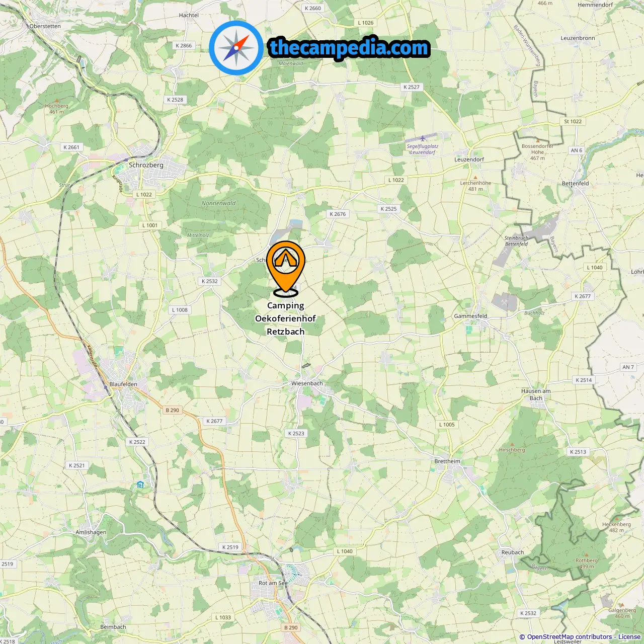This screenshot has width=644, height=644.
Task: Click the Rot am See town label
Action: tap(273, 583)
